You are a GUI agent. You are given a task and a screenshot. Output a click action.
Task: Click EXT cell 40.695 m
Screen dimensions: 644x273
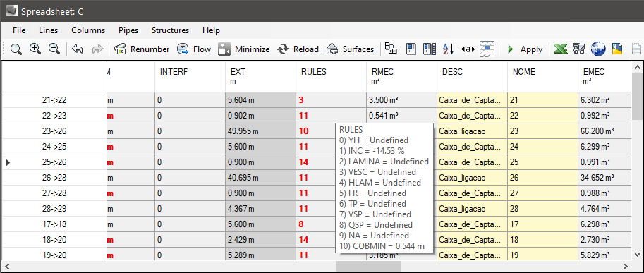click(x=260, y=178)
